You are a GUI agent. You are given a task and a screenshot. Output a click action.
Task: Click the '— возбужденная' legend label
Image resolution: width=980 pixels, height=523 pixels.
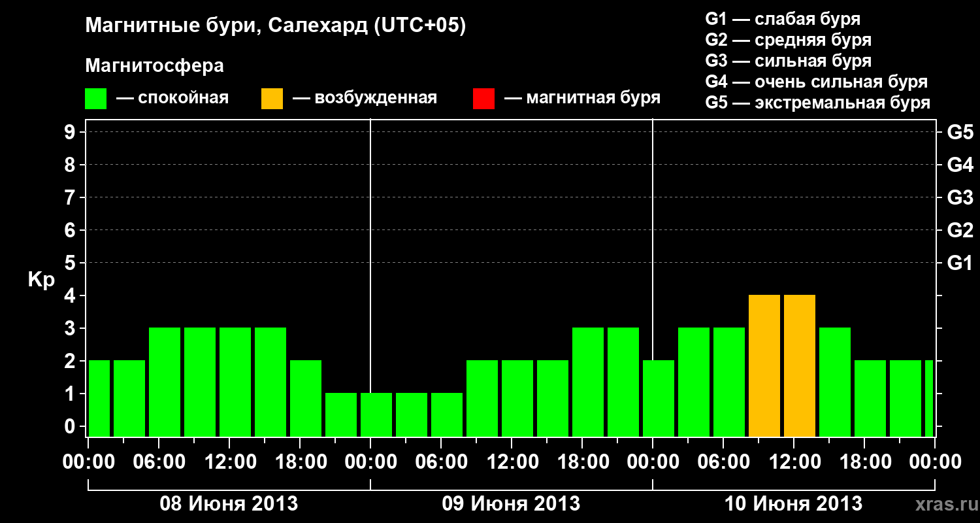click(x=365, y=98)
